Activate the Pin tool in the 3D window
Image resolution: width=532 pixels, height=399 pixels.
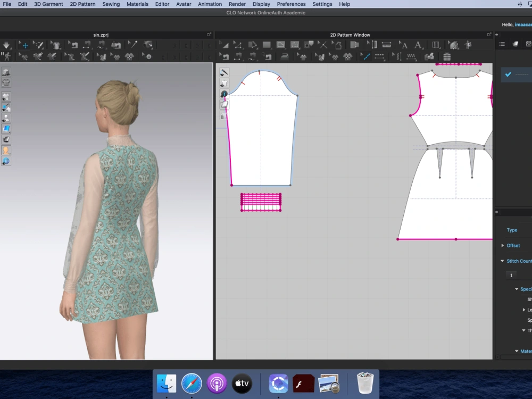click(x=131, y=45)
